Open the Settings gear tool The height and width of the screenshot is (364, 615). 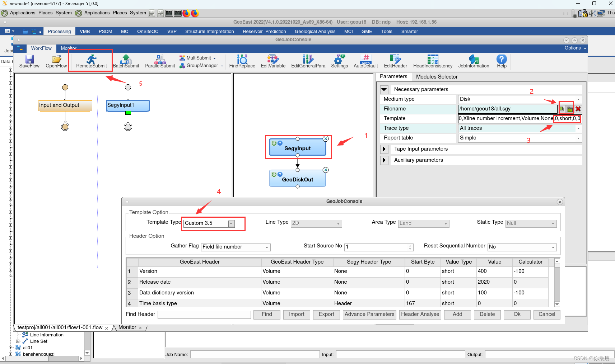click(x=339, y=61)
